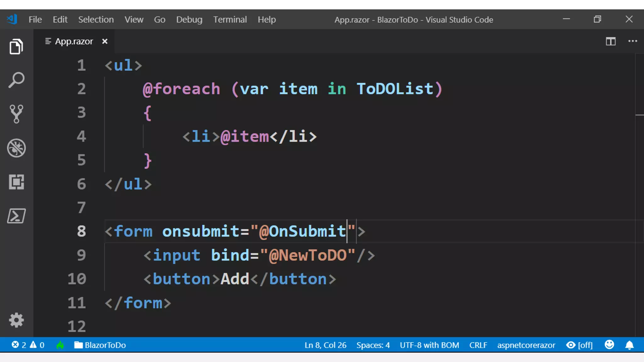Open the PowerShell panel icon

coord(16,216)
